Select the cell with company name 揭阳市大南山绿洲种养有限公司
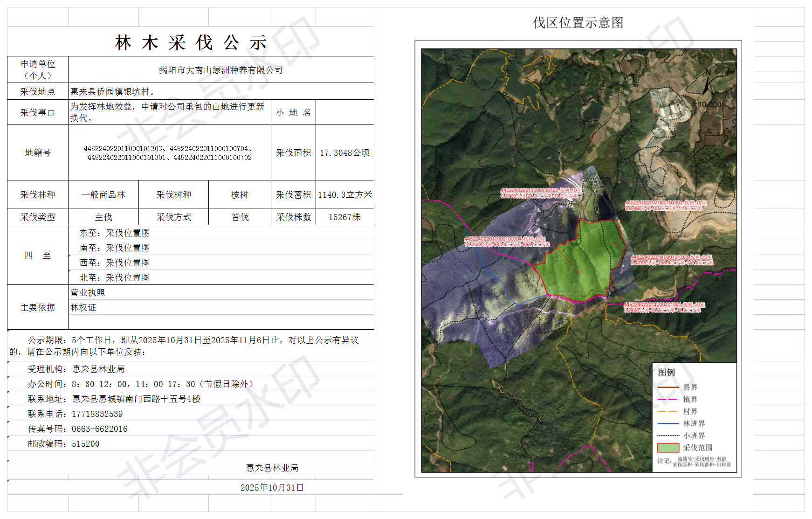 click(x=220, y=70)
